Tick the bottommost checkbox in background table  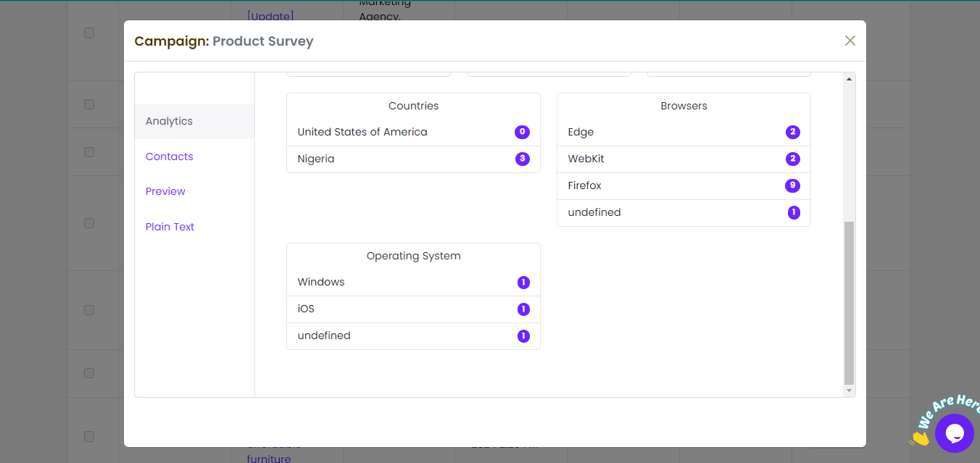pyautogui.click(x=89, y=436)
